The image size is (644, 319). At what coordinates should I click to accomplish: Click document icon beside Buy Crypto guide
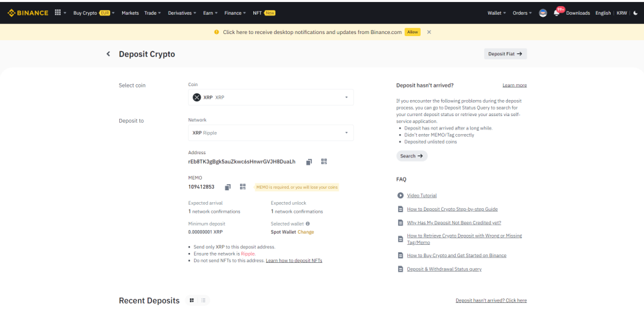coord(401,256)
